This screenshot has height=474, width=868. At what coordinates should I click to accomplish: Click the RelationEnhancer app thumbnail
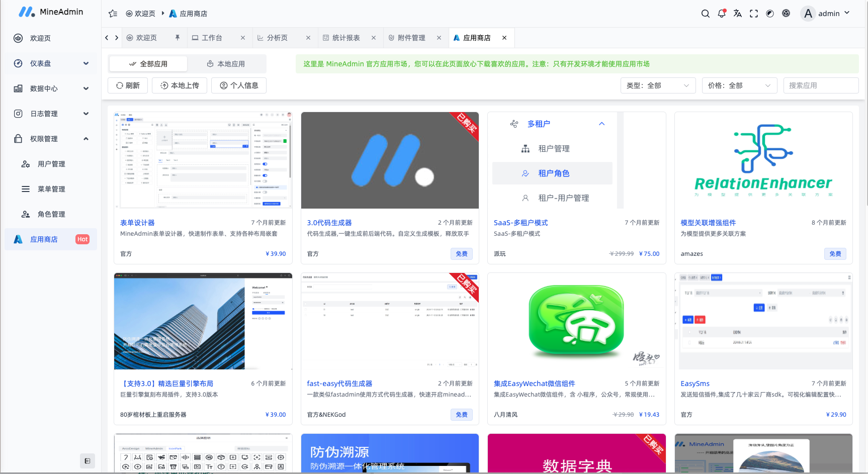tap(763, 160)
